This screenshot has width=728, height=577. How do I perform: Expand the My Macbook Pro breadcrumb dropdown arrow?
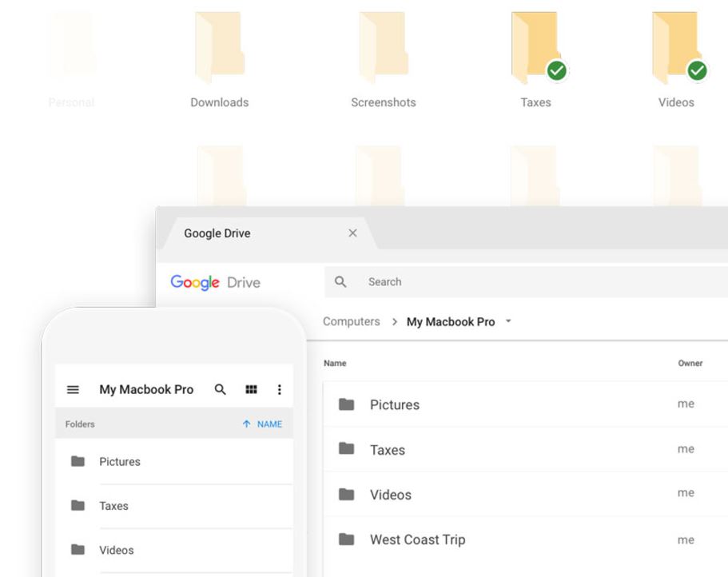click(508, 320)
